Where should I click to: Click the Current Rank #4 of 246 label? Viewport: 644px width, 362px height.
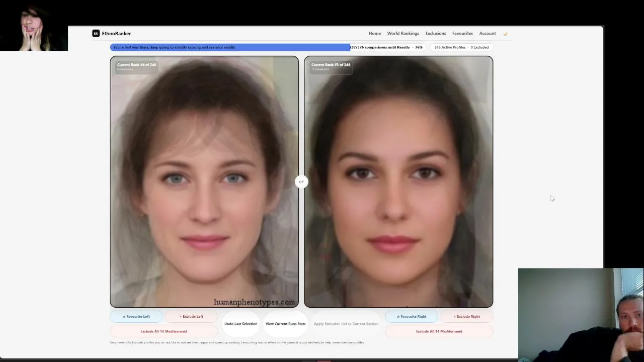[x=136, y=65]
